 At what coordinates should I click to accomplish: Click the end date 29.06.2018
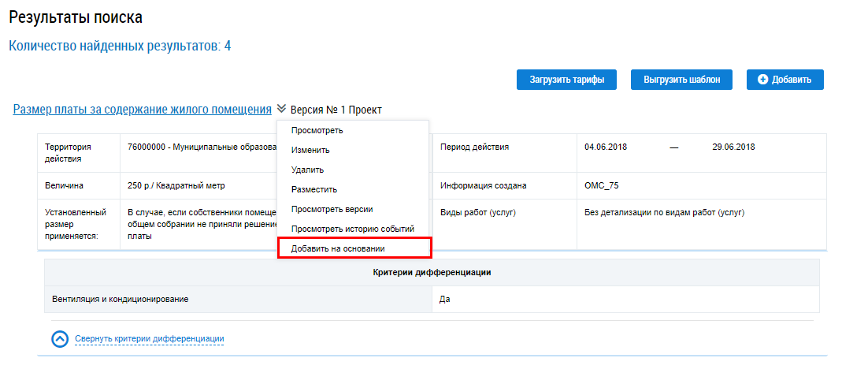click(733, 147)
